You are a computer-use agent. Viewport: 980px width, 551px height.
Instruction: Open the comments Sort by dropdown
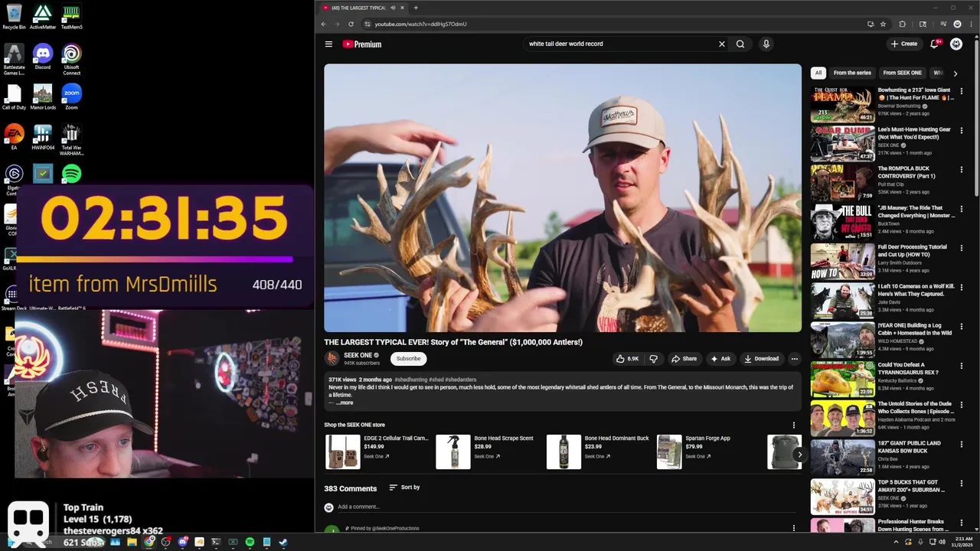coord(404,487)
